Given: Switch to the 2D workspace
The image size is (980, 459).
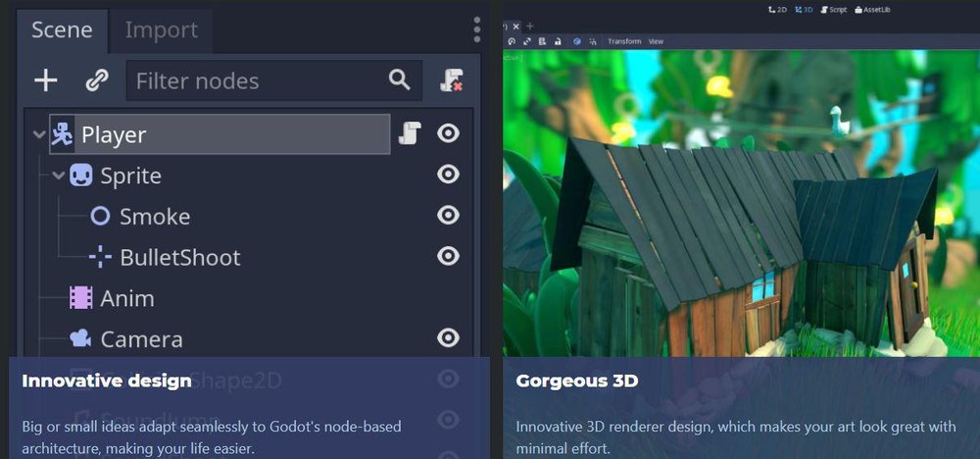Looking at the screenshot, I should [x=777, y=10].
